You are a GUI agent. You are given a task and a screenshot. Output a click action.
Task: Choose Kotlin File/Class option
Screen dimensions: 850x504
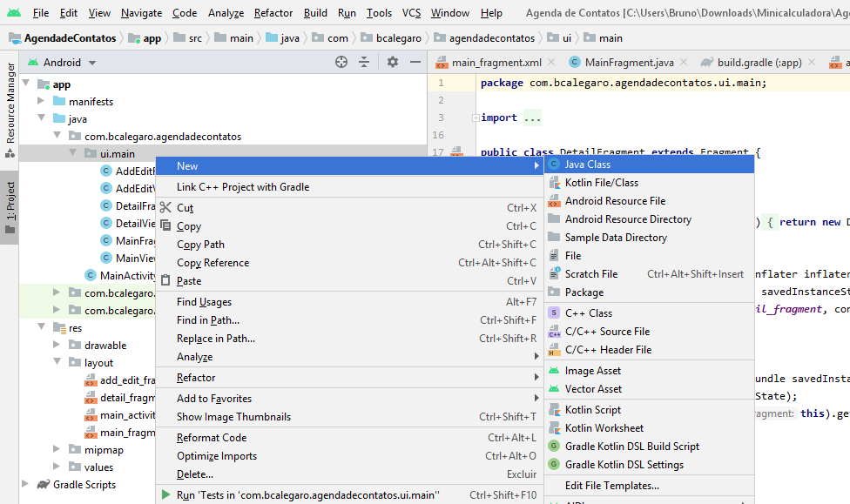[601, 183]
